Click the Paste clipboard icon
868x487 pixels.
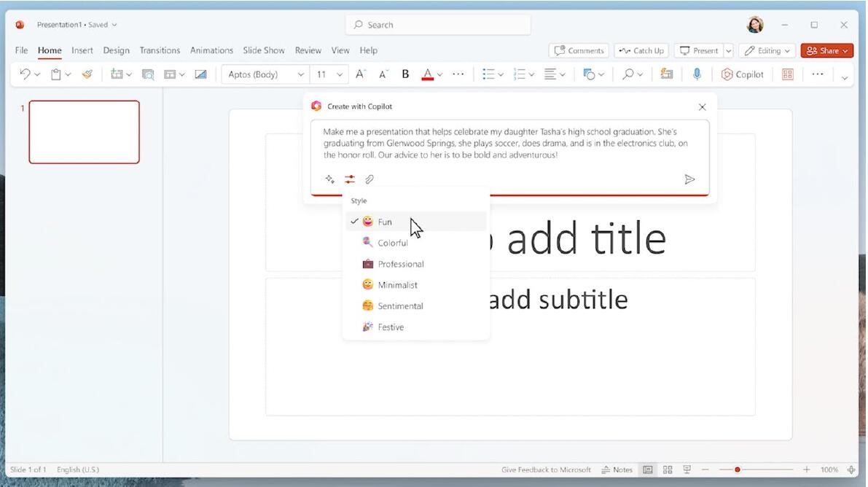point(56,74)
